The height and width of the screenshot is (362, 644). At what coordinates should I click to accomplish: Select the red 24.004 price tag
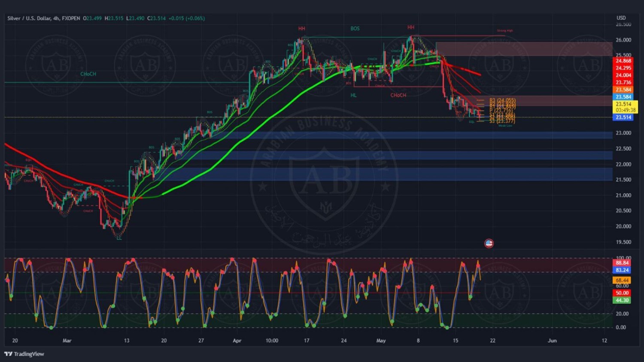click(x=623, y=75)
